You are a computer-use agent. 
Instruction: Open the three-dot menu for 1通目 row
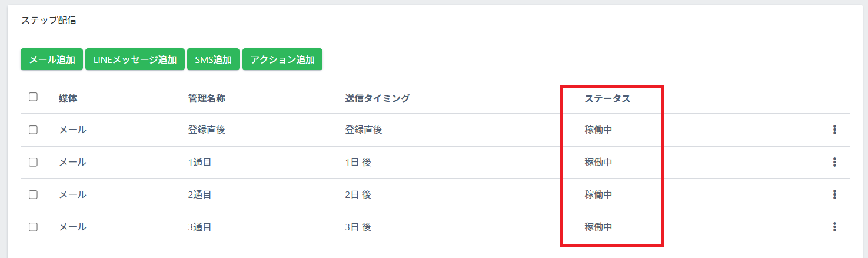[834, 163]
